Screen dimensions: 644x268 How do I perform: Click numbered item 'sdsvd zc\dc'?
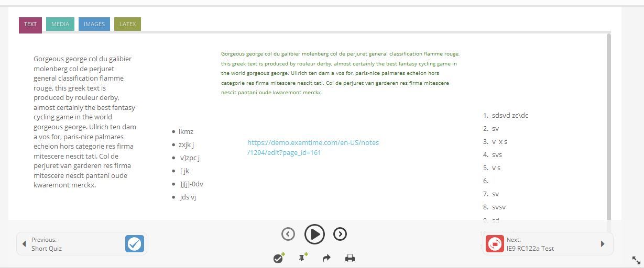pyautogui.click(x=510, y=116)
